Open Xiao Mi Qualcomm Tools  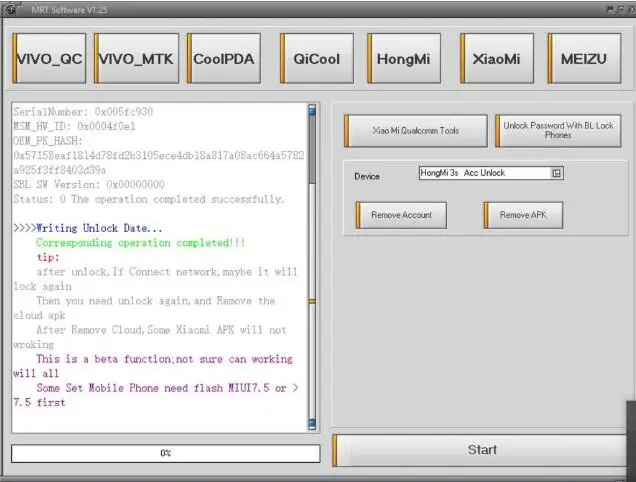(x=416, y=131)
